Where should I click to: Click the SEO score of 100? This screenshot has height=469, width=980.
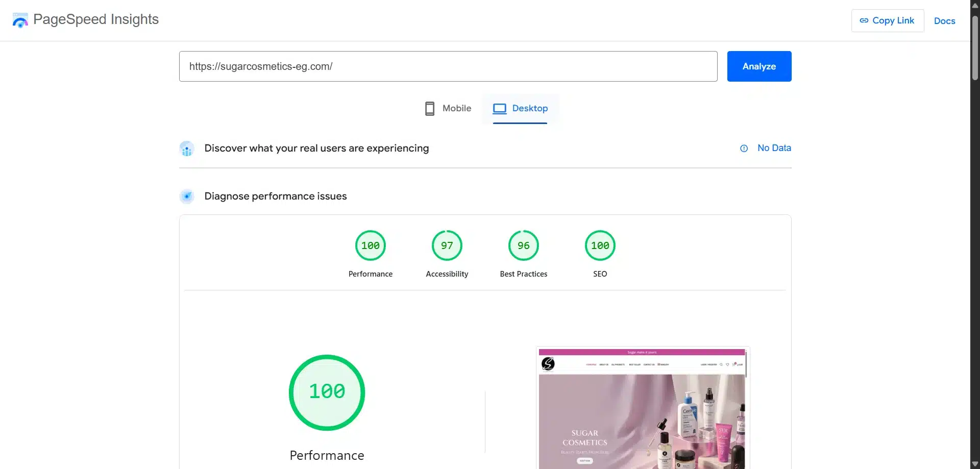(x=600, y=245)
